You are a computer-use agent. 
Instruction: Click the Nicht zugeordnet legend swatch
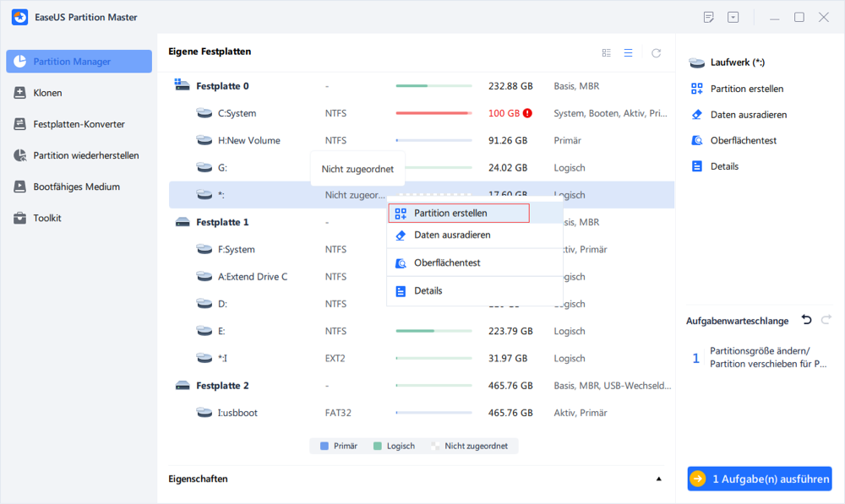[x=435, y=446]
